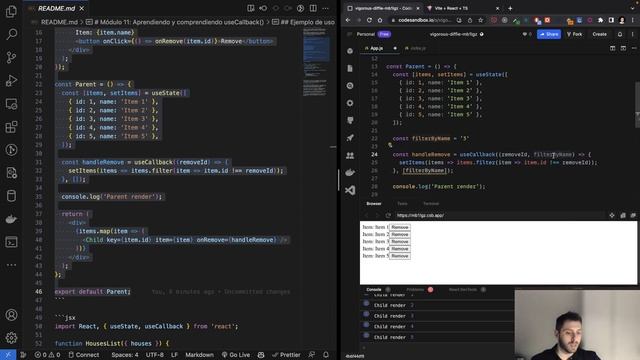The image size is (640, 360).
Task: Change indentation via 'Spaces: 4'
Action: point(125,355)
